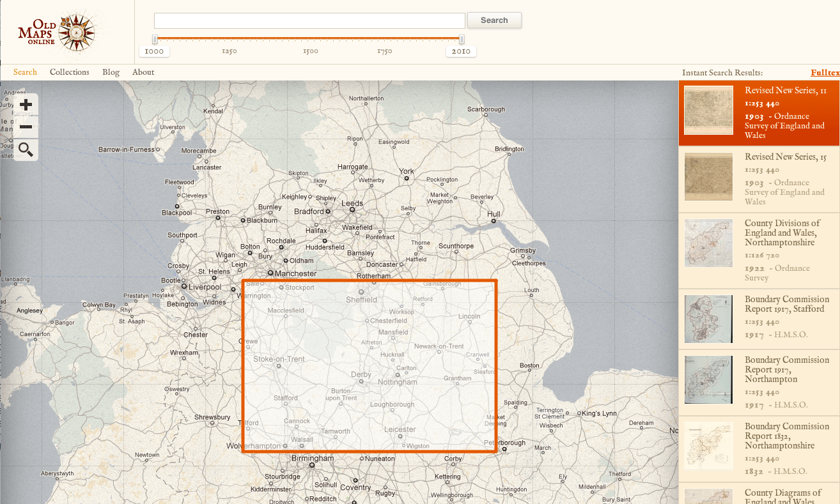
Task: Click the Derby label on the map
Action: click(361, 374)
